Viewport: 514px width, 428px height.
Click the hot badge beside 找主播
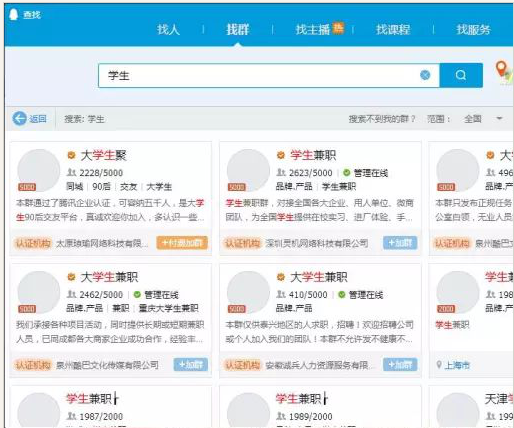(x=338, y=27)
